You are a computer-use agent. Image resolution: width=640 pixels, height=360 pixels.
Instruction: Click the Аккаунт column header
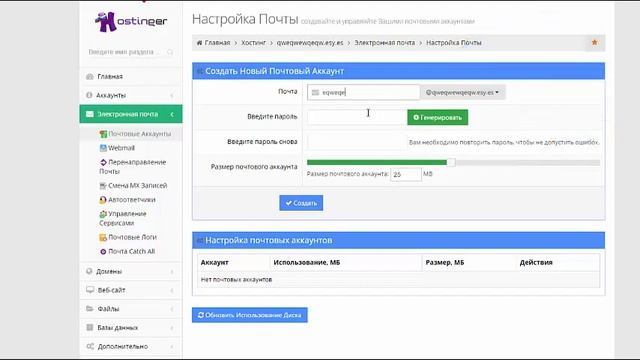[215, 262]
